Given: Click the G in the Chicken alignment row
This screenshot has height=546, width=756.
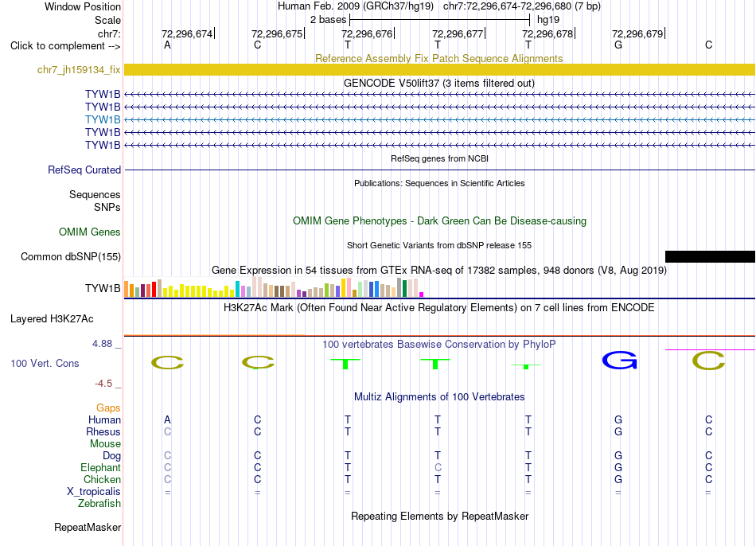Looking at the screenshot, I should 618,479.
